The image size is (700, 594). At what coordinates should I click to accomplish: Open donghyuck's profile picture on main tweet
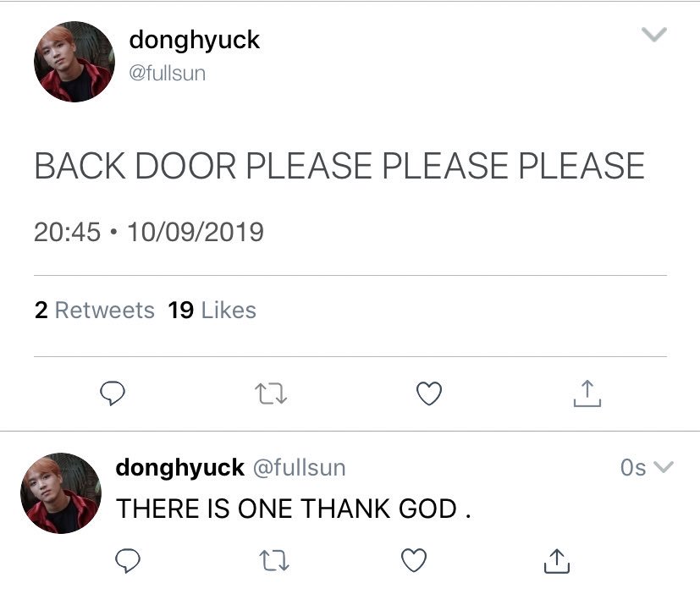(x=74, y=62)
